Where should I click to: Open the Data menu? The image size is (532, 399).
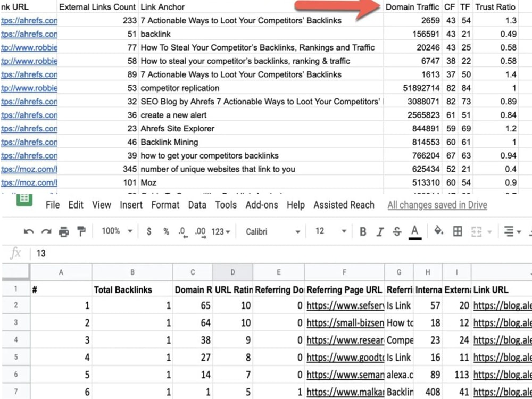click(197, 205)
